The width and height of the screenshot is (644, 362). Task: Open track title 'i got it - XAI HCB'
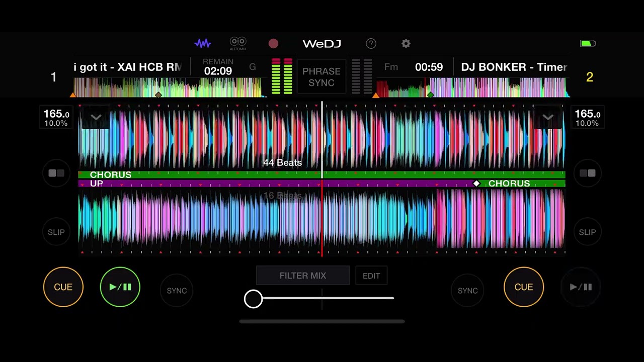(128, 67)
